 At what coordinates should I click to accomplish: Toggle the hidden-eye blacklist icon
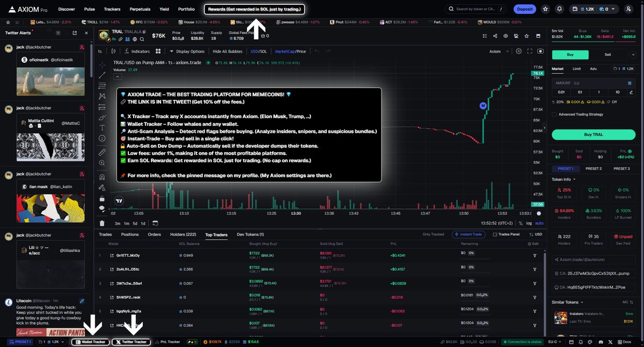pos(515,36)
